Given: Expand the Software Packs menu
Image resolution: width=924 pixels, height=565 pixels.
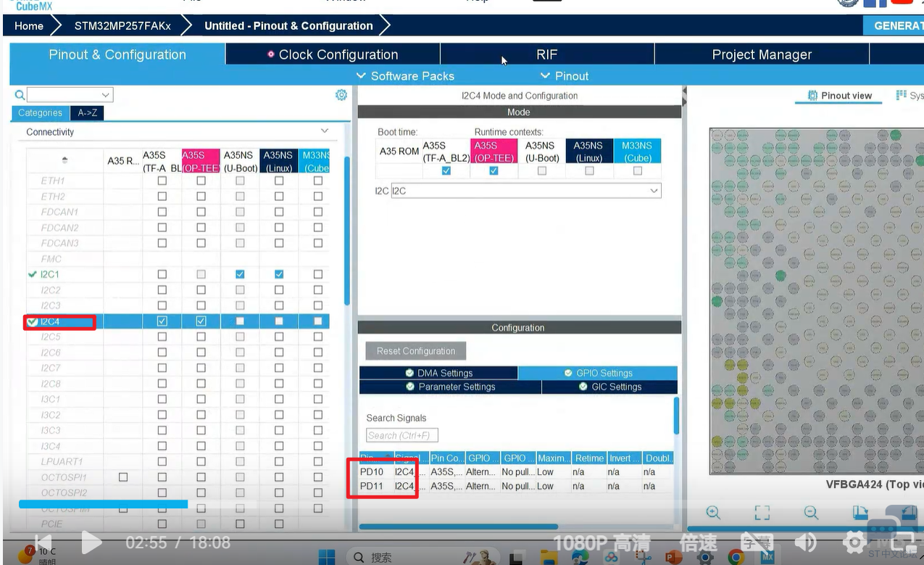Looking at the screenshot, I should pyautogui.click(x=405, y=76).
